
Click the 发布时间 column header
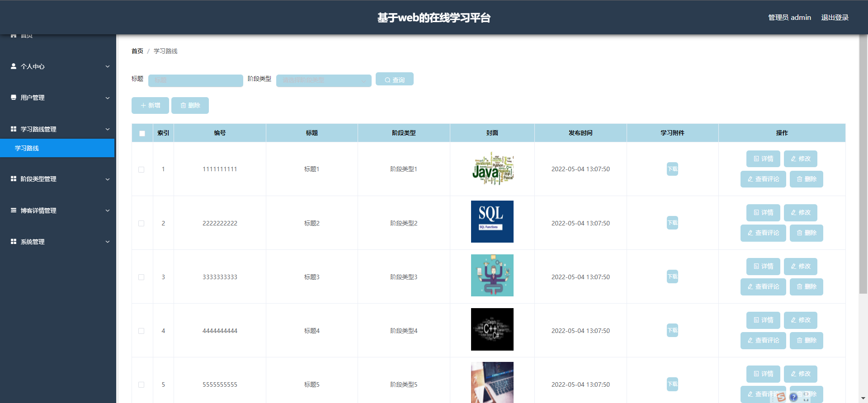(580, 133)
